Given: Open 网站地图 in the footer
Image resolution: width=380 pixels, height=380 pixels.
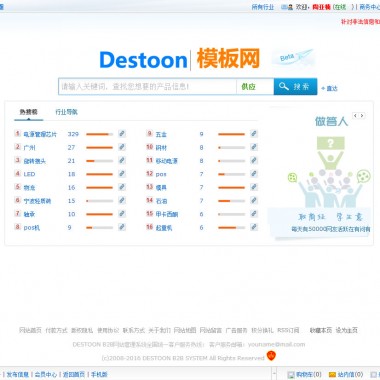Looking at the screenshot, I should (185, 330).
